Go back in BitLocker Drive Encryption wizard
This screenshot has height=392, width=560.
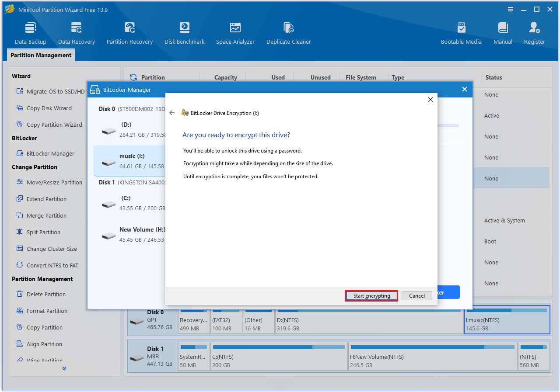pyautogui.click(x=172, y=113)
